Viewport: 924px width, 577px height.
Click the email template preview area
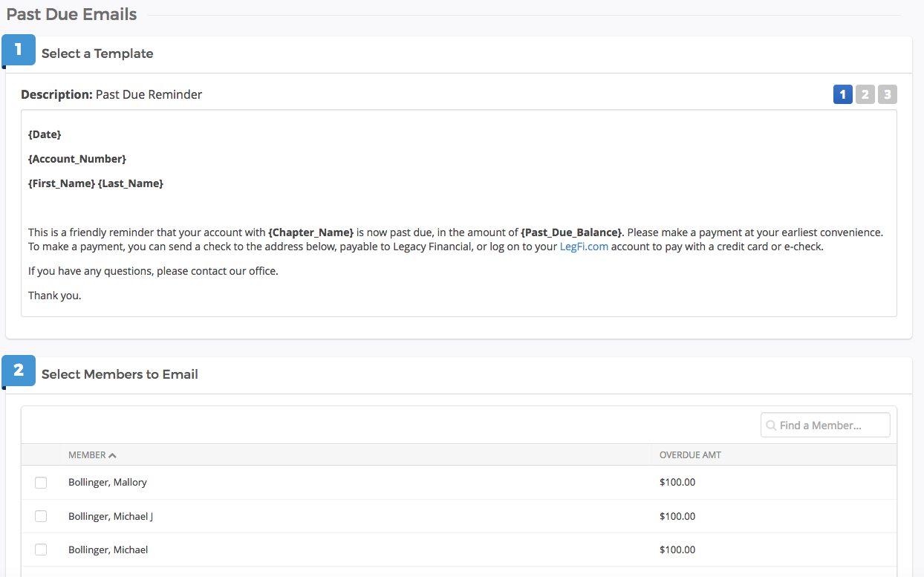[x=459, y=213]
